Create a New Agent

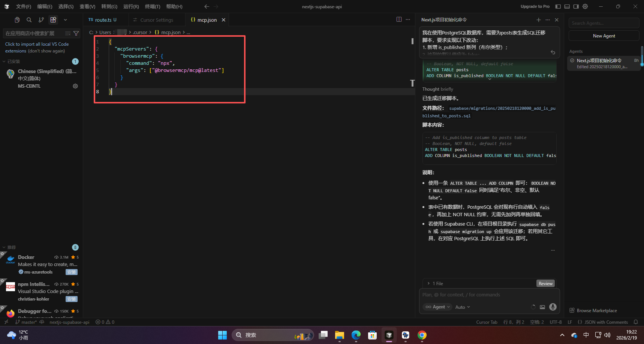(604, 36)
